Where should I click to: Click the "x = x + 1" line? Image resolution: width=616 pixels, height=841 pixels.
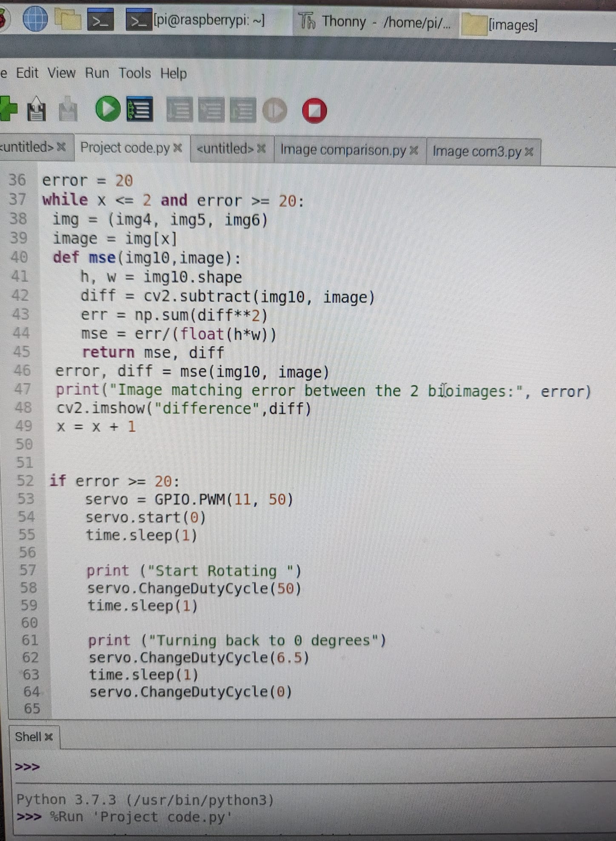pos(97,426)
